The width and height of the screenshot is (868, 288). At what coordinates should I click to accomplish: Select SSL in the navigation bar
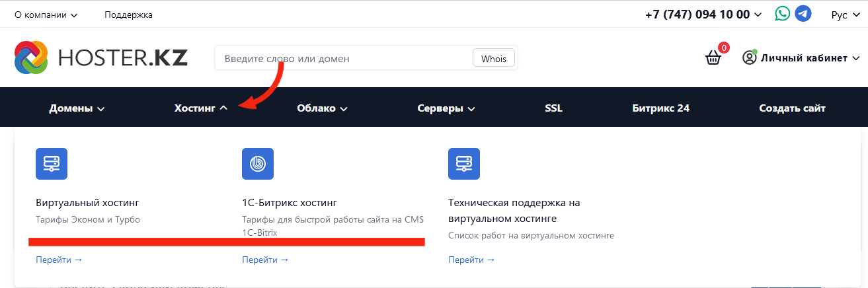(553, 108)
